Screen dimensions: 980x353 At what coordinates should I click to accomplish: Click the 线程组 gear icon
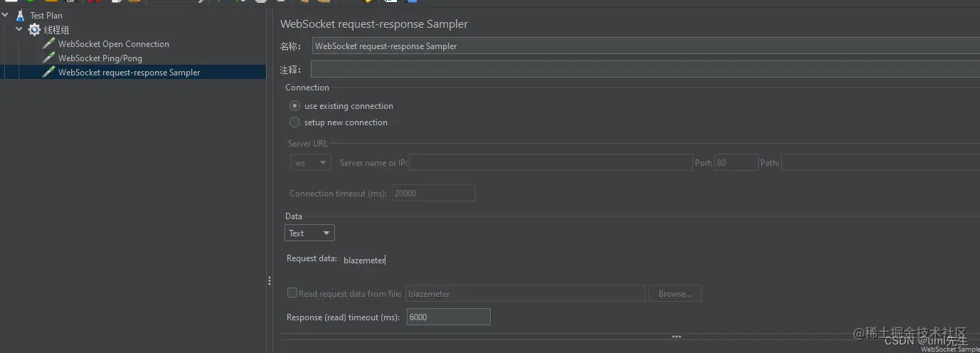34,30
